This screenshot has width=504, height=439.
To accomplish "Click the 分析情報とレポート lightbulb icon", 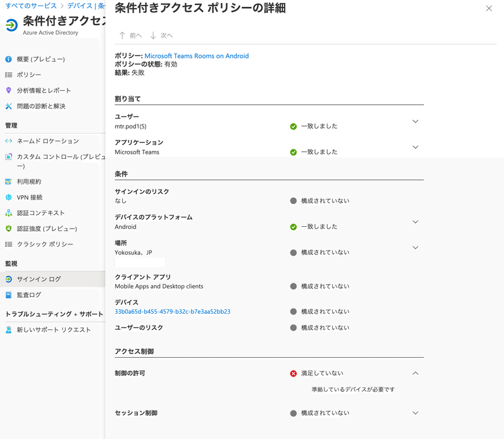I will coord(9,90).
